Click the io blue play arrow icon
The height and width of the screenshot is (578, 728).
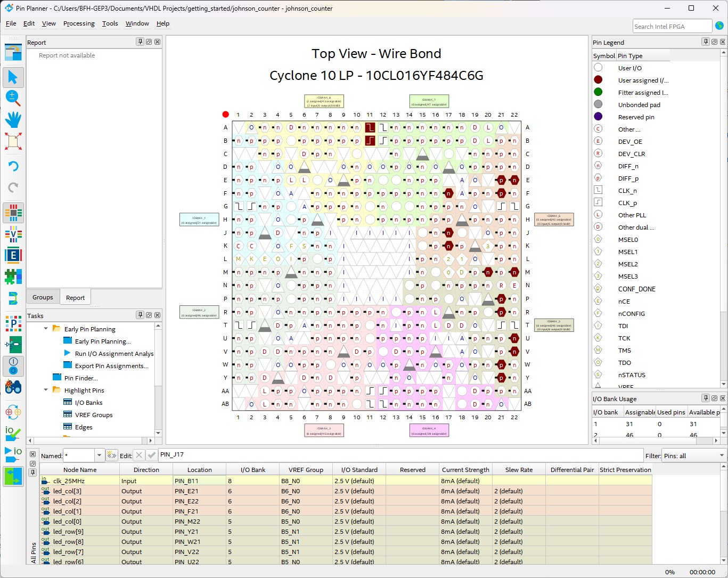coord(13,454)
